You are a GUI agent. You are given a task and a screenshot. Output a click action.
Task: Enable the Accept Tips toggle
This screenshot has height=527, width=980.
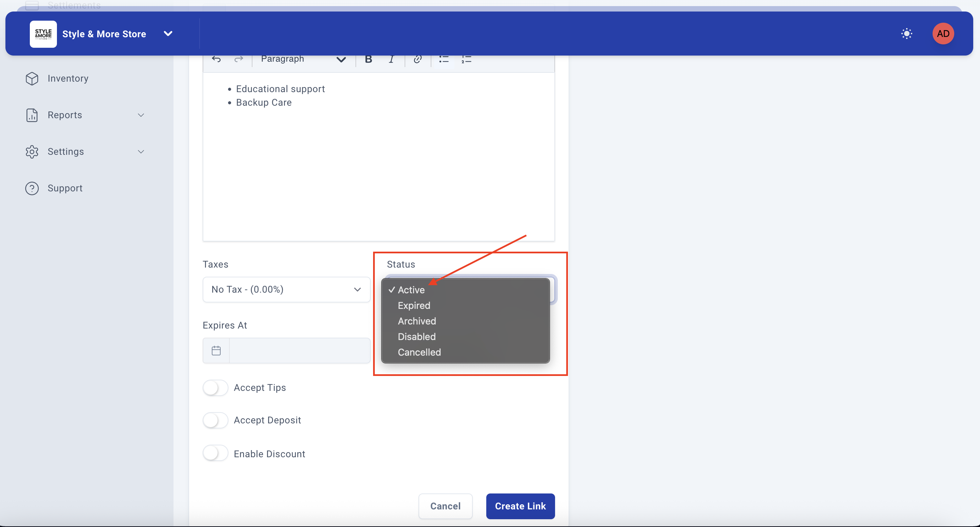[215, 388]
